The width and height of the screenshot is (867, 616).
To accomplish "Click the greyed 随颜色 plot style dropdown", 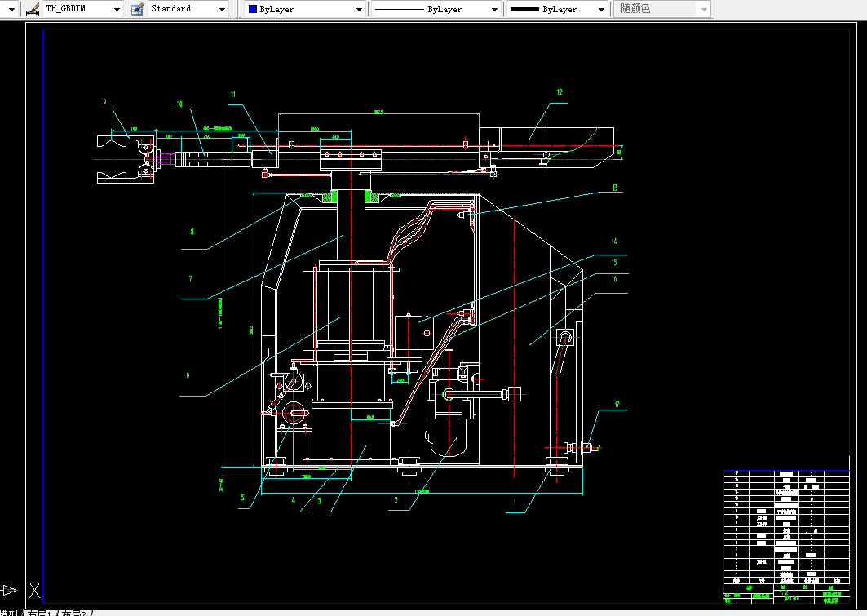I will tap(661, 9).
